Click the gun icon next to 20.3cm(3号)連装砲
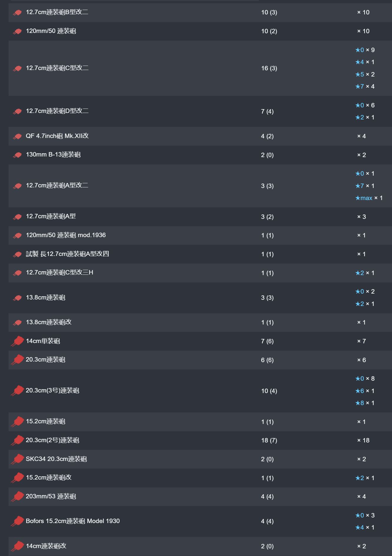This screenshot has height=556, width=392. [x=17, y=391]
